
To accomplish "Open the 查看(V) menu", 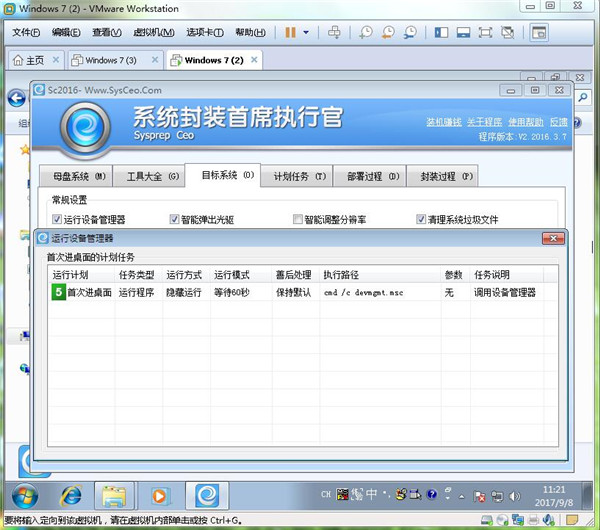I will (107, 33).
